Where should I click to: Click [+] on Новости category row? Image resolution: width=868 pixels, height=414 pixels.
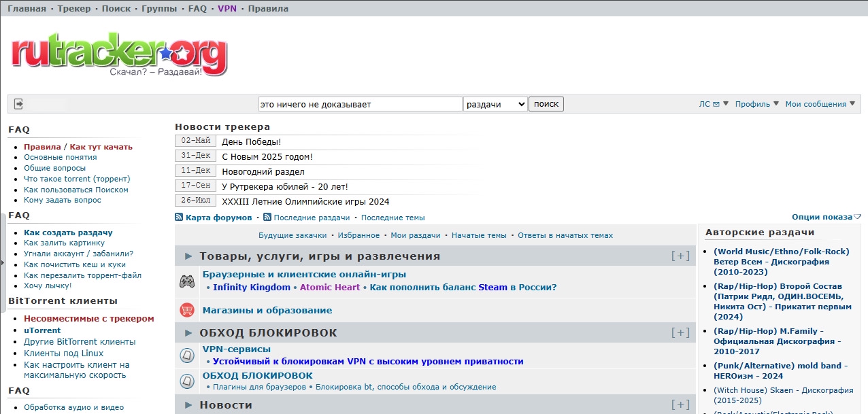[680, 405]
